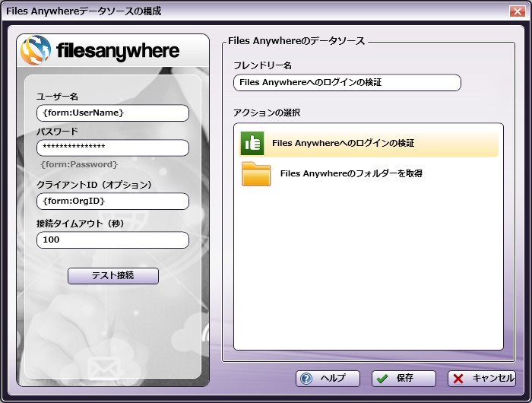Click the green thumbs-up login validation icon

(252, 143)
